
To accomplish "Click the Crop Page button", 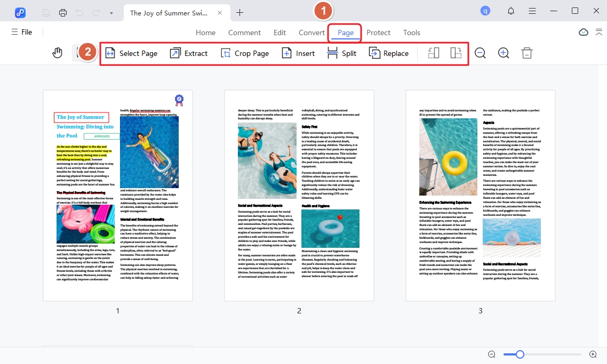I will (245, 53).
